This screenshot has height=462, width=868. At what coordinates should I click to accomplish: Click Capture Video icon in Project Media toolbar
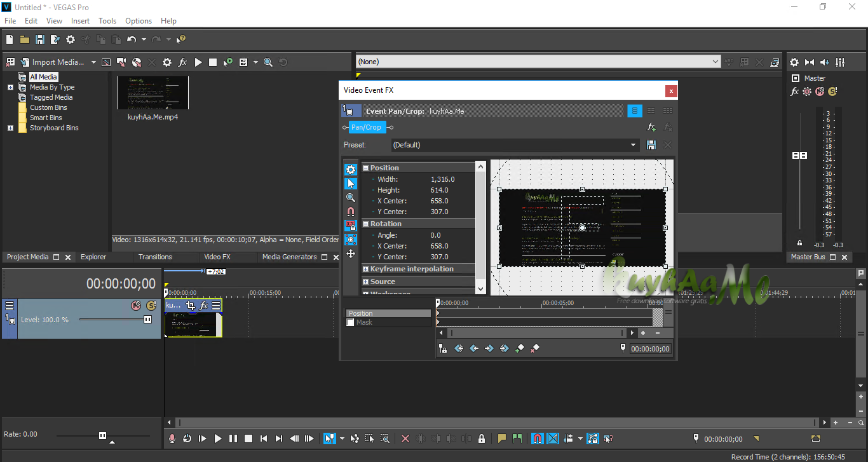point(121,62)
